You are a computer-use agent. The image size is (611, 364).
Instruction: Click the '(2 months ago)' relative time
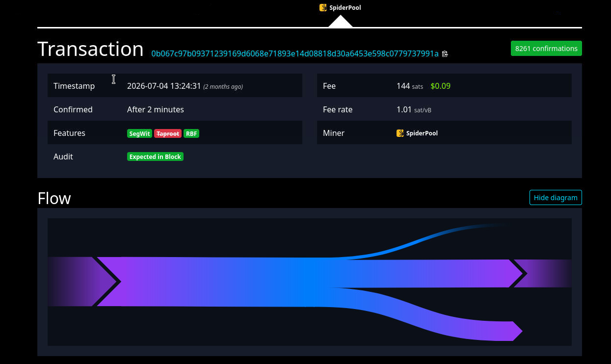(223, 87)
